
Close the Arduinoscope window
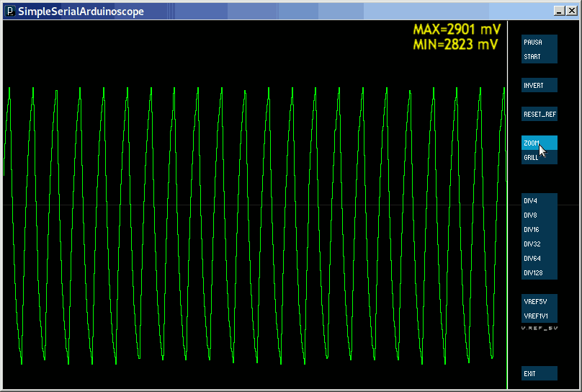tap(572, 11)
